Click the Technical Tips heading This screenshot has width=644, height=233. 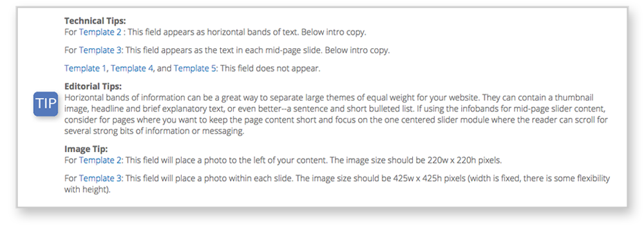coord(95,21)
